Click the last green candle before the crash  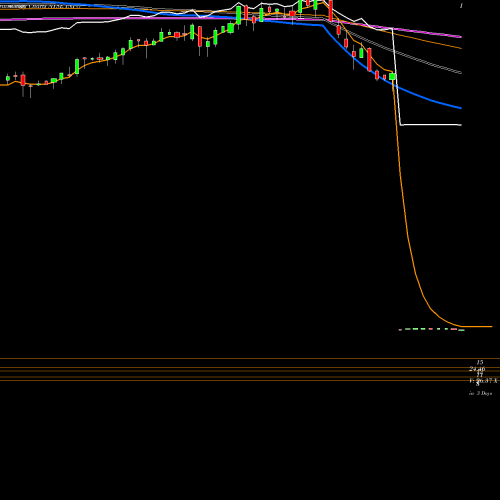(392, 77)
